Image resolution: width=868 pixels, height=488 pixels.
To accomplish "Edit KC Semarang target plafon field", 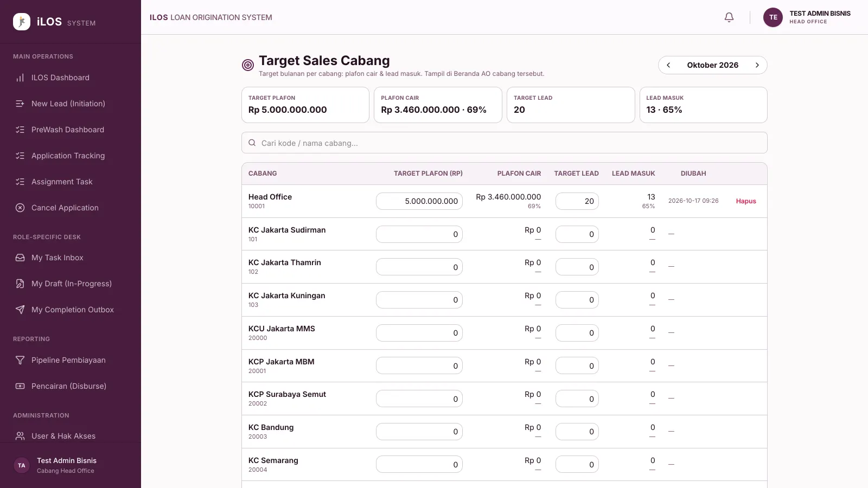I will pos(419,465).
